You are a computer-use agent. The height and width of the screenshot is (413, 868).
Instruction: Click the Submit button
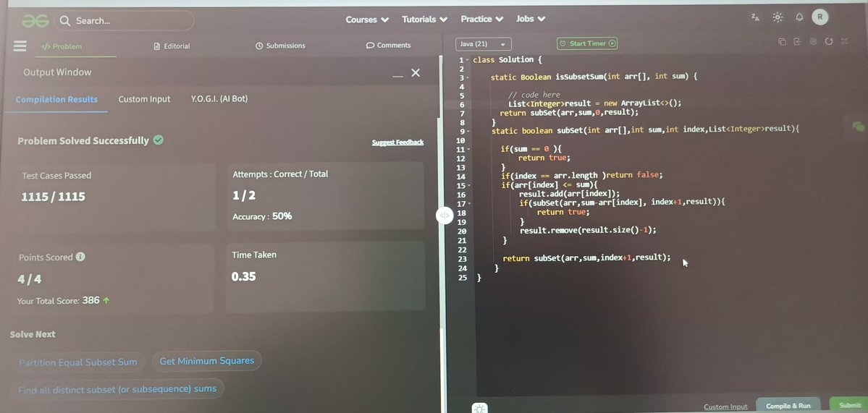(x=849, y=405)
